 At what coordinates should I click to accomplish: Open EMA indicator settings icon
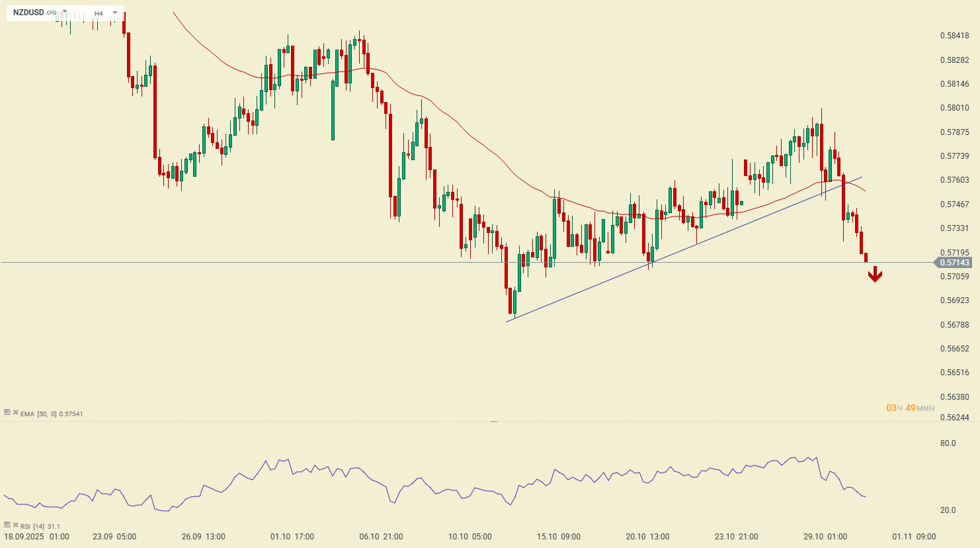pyautogui.click(x=7, y=412)
